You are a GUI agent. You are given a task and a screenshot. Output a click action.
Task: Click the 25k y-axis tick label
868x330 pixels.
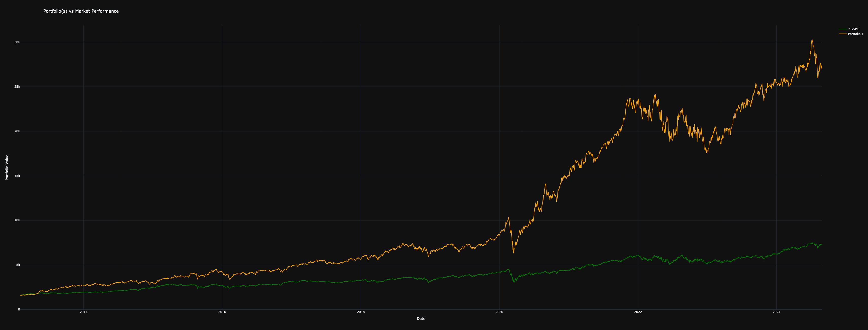(x=17, y=87)
